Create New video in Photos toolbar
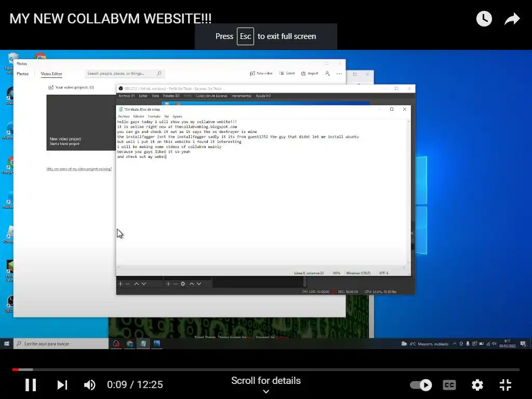Image resolution: width=532 pixels, height=399 pixels. click(x=261, y=73)
